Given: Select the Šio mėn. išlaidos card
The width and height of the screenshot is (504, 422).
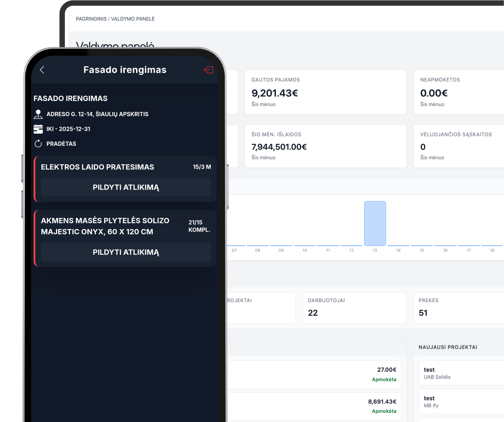Looking at the screenshot, I should point(325,146).
